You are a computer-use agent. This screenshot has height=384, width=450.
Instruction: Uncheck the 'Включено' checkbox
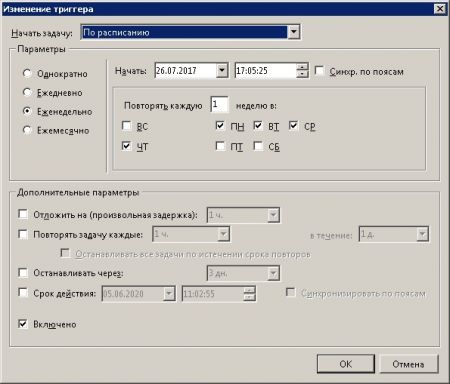23,324
